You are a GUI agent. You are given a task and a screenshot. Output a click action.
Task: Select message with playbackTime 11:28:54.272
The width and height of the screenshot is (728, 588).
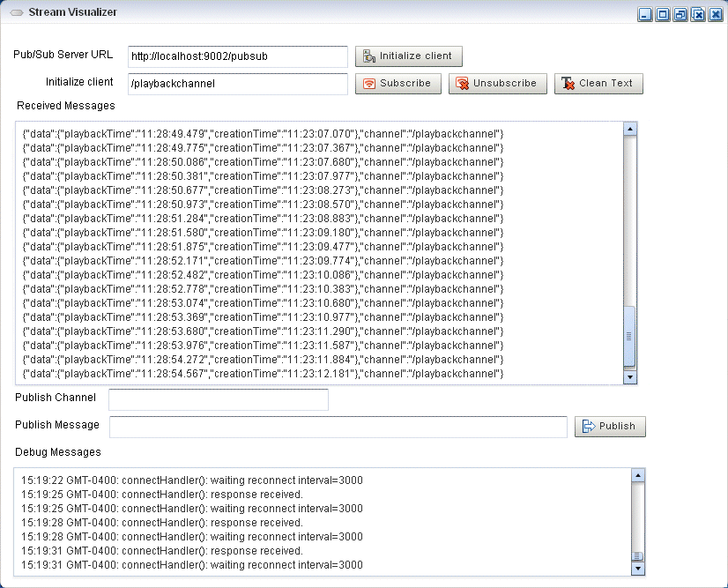pyautogui.click(x=263, y=360)
